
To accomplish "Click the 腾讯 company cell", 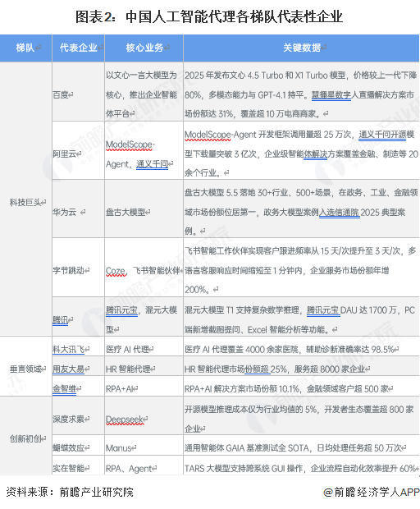I will click(79, 317).
